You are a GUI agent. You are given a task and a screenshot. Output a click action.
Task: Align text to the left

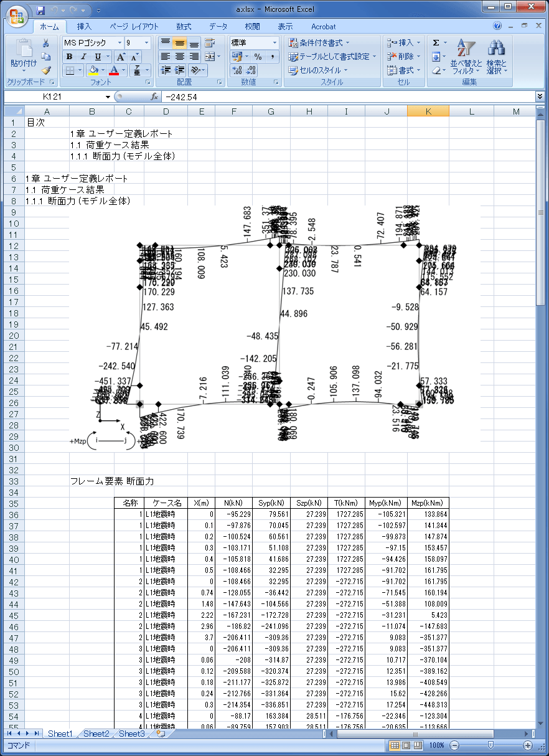[165, 57]
